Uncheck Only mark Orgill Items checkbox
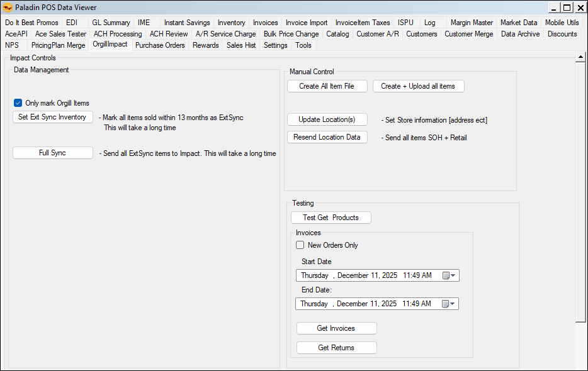Viewport: 588px width, 371px height. pos(18,103)
